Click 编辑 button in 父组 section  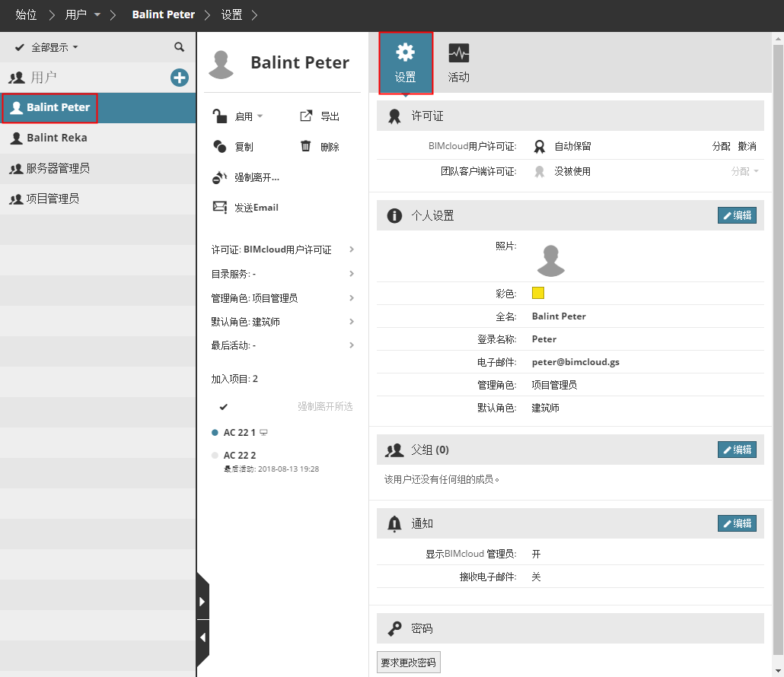(x=737, y=450)
